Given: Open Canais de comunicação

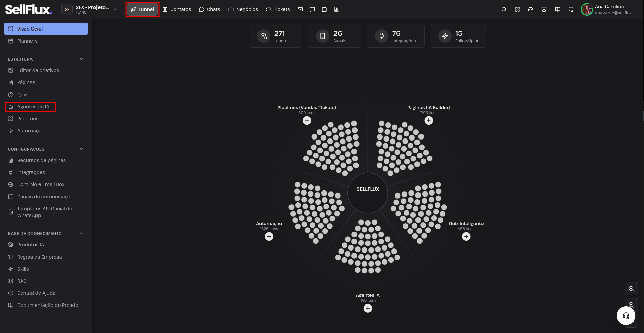Looking at the screenshot, I should [x=46, y=197].
